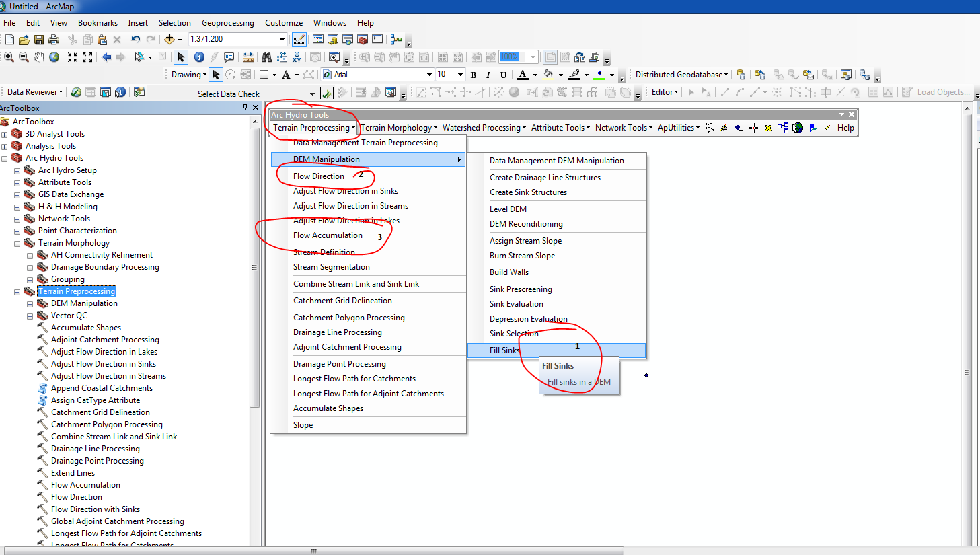980x555 pixels.
Task: Expand the 3D Analyst Tools toolbox
Action: click(x=5, y=134)
